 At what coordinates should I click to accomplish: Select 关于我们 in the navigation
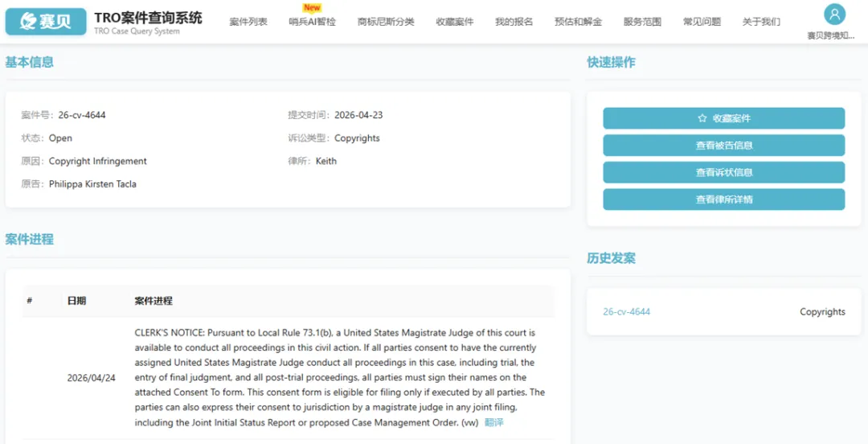761,23
